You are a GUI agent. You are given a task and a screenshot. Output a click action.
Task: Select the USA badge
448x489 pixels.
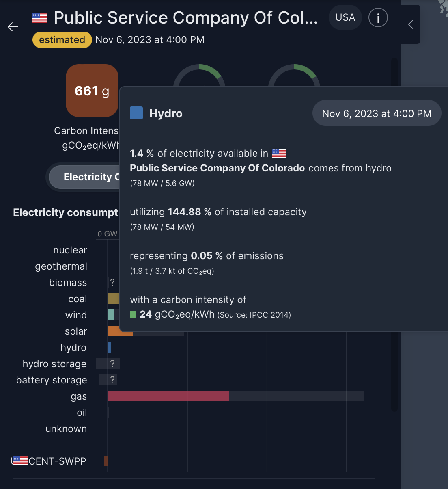(345, 17)
